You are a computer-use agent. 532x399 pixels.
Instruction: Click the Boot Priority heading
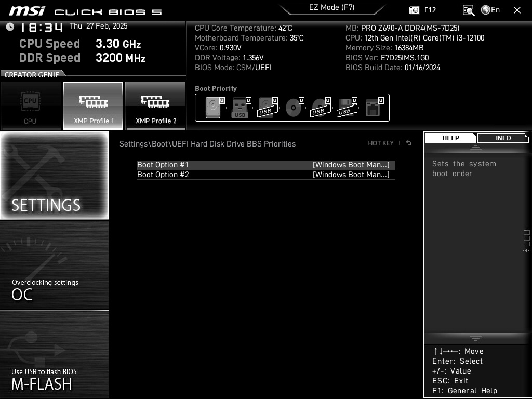216,88
